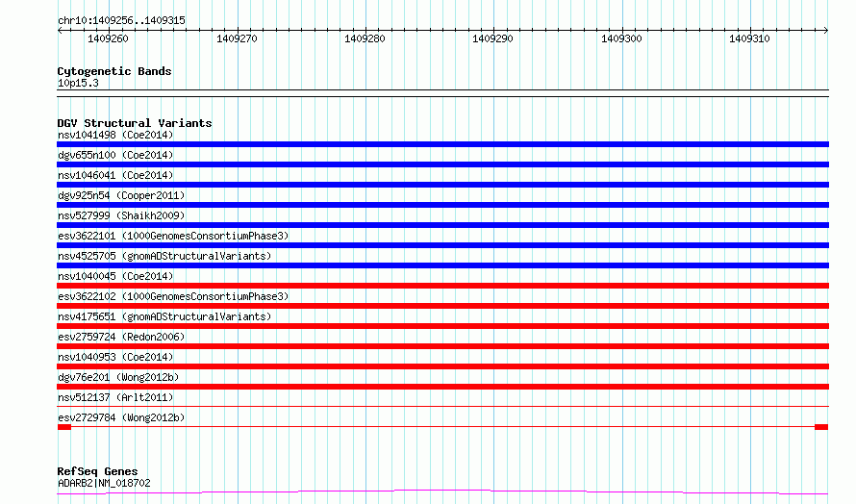Click nsv4525705 (gnomADStructuralVariants) label

(x=164, y=256)
